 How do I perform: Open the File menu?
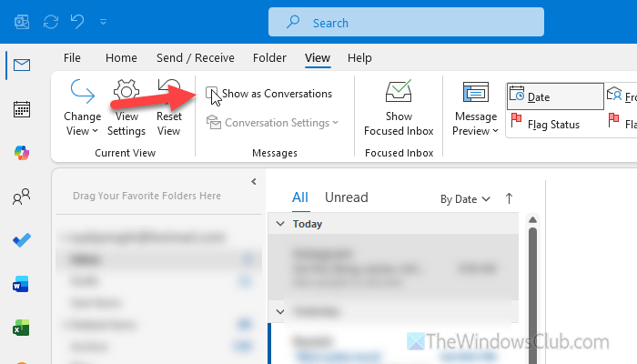[x=72, y=57]
